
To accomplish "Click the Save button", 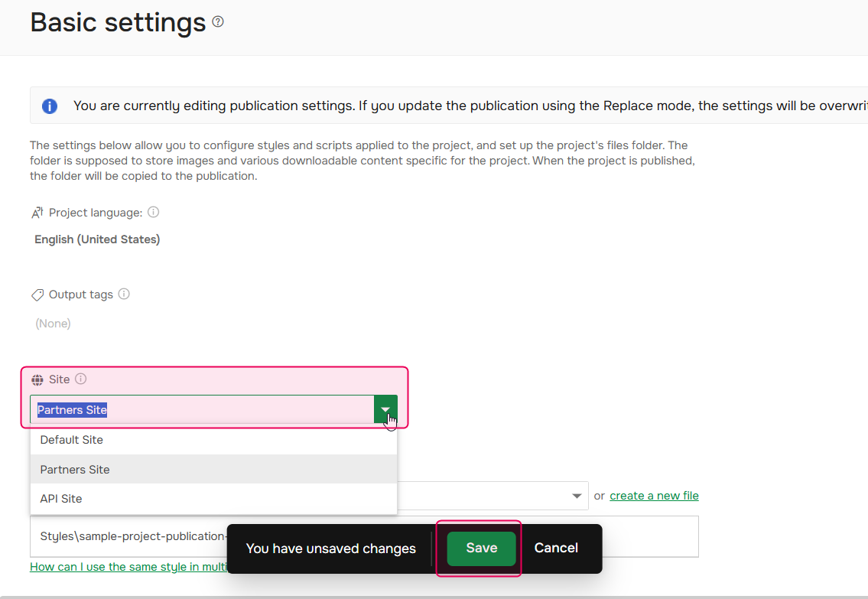I will point(481,549).
